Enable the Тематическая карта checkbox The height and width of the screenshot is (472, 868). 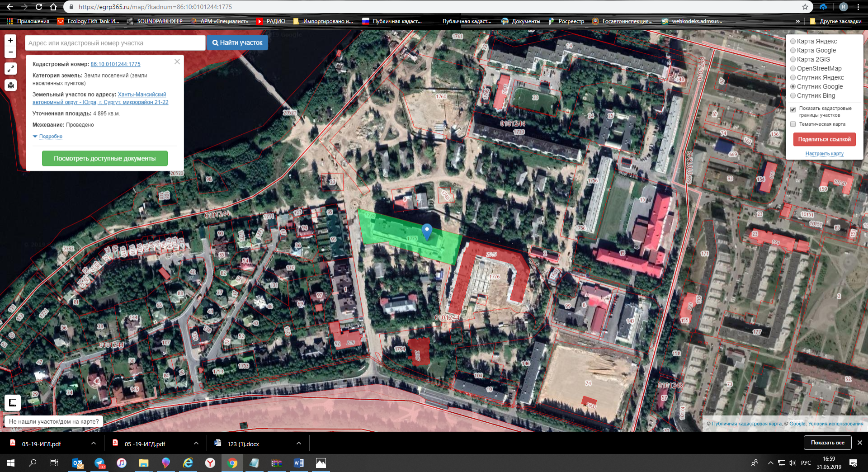tap(793, 124)
